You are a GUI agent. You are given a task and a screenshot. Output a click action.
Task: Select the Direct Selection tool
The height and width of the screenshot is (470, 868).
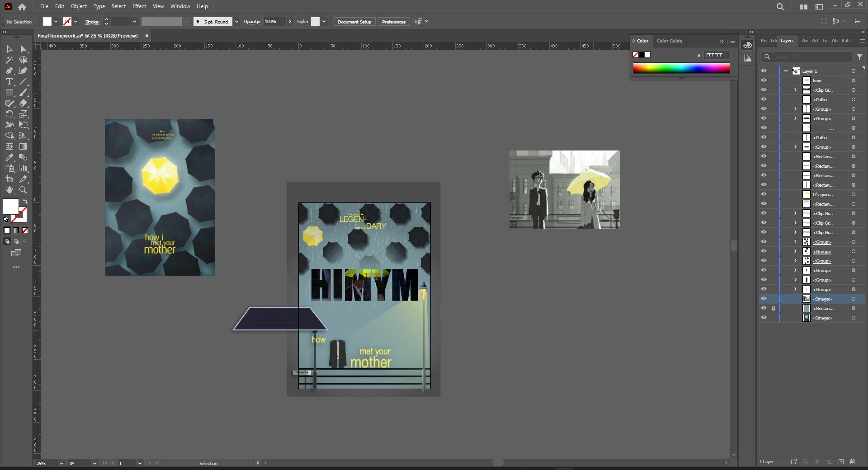coord(23,49)
